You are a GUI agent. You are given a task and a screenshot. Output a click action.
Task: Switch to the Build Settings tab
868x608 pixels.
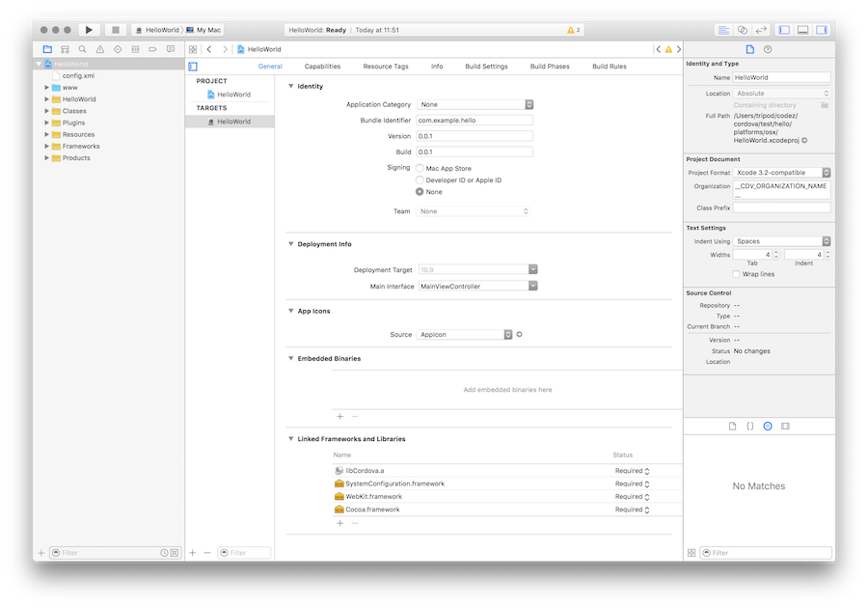pyautogui.click(x=486, y=67)
